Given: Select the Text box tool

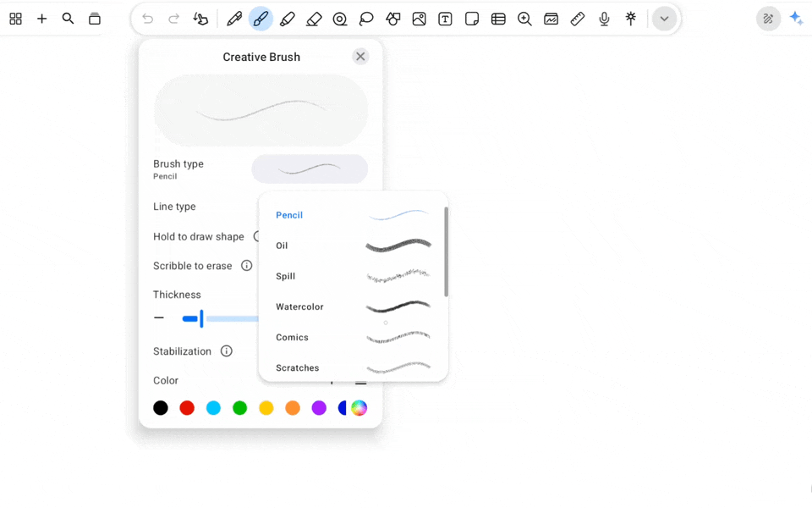Looking at the screenshot, I should [445, 19].
